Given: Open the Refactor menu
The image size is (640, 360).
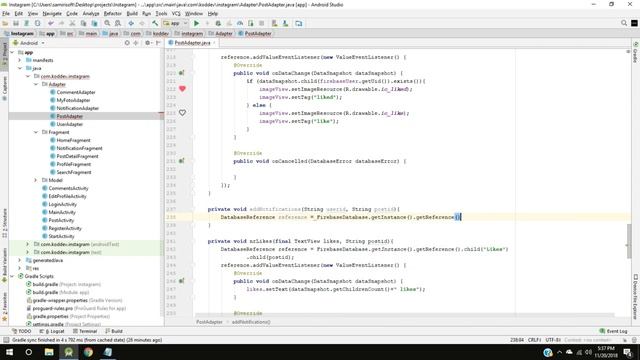Looking at the screenshot, I should coord(113,13).
